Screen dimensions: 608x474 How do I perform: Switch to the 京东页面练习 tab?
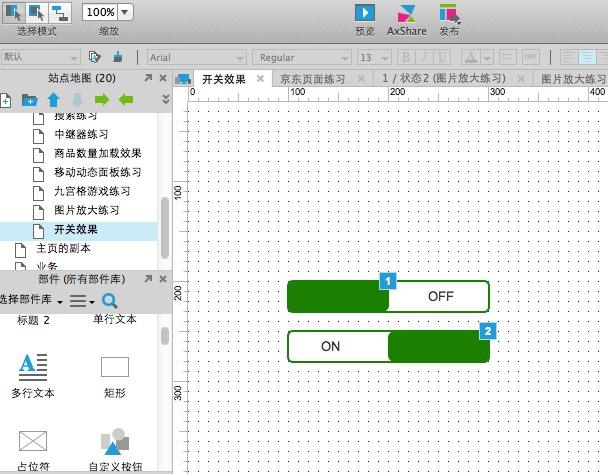coord(313,79)
